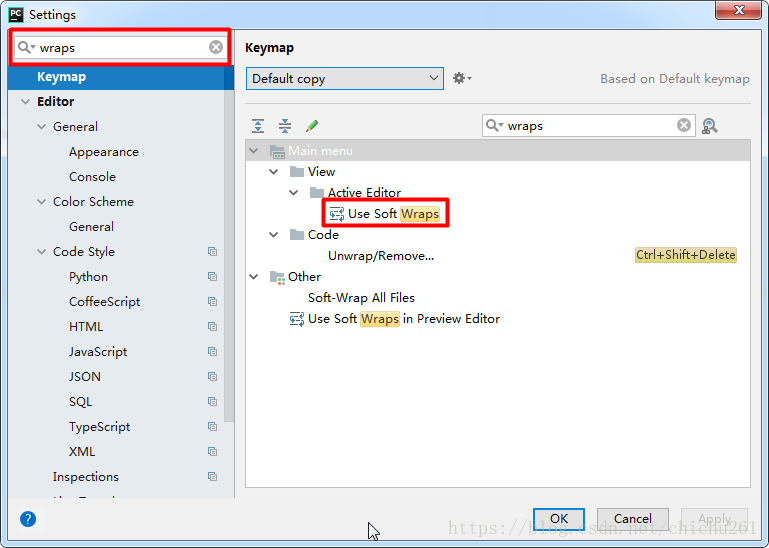
Task: Click the PyCharm logo in title bar
Action: 16,14
